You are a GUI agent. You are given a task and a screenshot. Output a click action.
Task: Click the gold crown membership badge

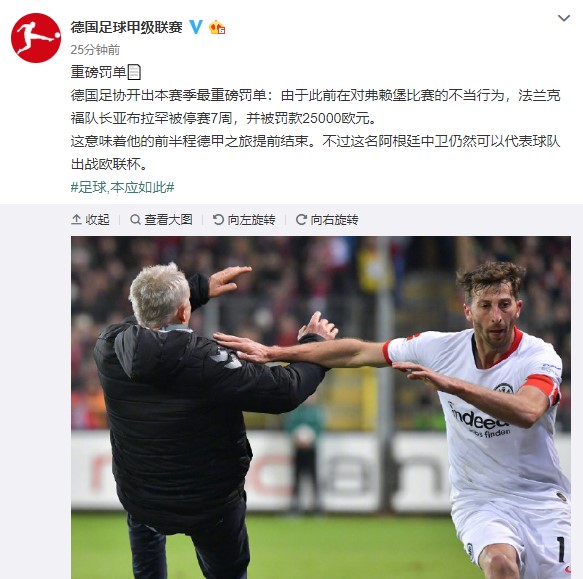[217, 27]
